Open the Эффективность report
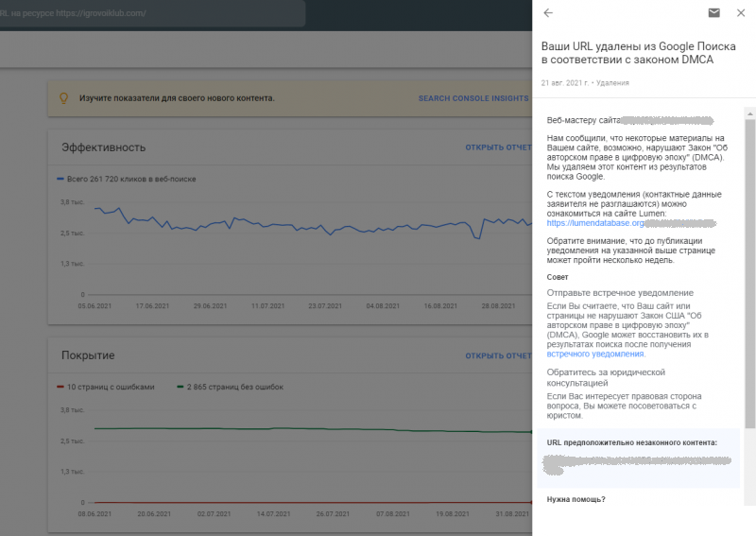 pos(498,147)
